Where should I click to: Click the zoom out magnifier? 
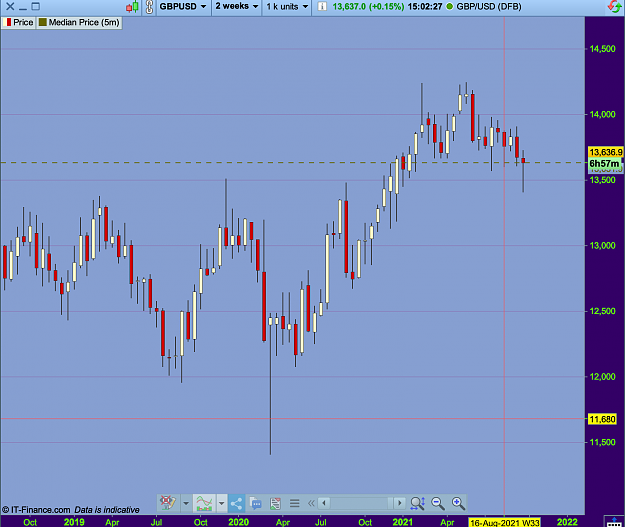point(438,503)
